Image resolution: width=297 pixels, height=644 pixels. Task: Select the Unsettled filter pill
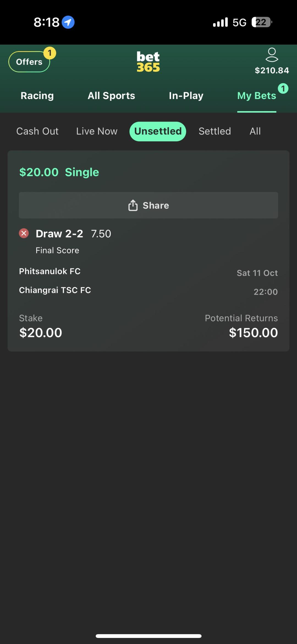click(x=158, y=131)
